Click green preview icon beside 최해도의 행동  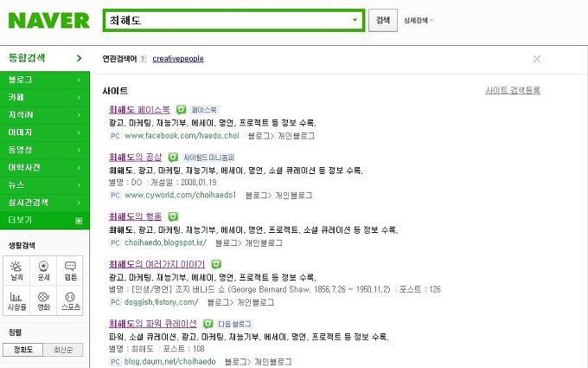173,216
